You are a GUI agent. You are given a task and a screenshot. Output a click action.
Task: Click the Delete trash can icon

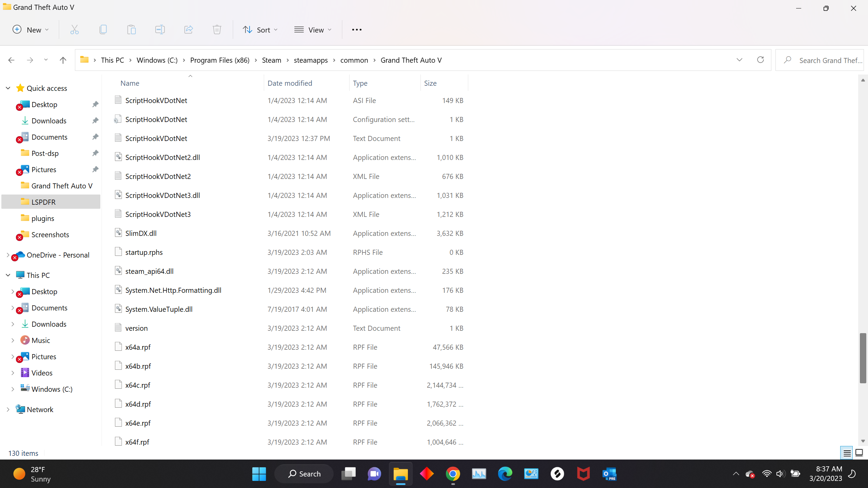(217, 30)
